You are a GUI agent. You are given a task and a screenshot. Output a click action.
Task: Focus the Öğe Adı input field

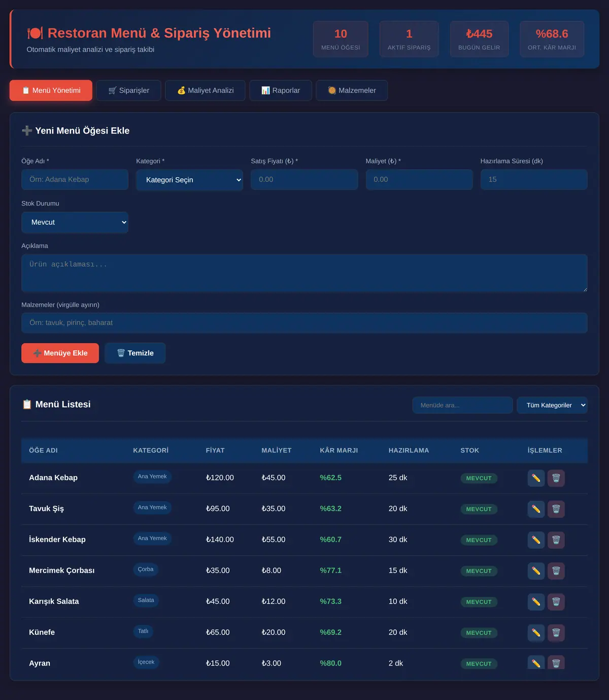[x=75, y=180]
